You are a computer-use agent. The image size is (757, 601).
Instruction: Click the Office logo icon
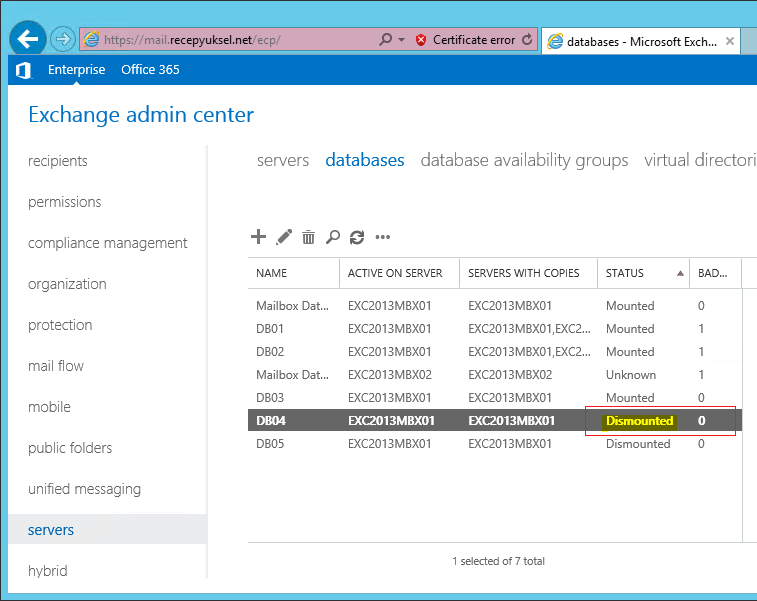click(x=23, y=70)
